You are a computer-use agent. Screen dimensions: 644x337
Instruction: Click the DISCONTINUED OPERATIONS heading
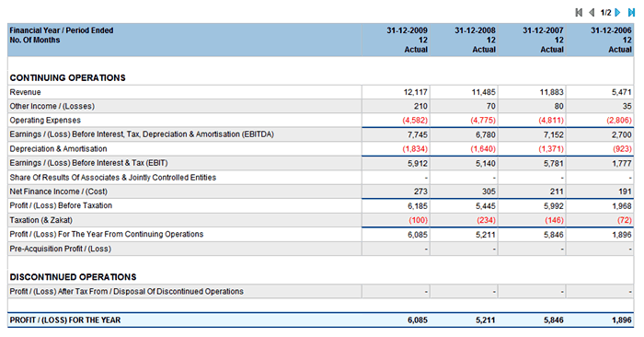click(73, 277)
